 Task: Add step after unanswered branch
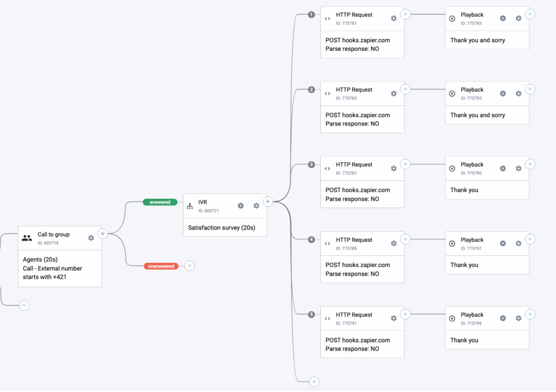(189, 265)
